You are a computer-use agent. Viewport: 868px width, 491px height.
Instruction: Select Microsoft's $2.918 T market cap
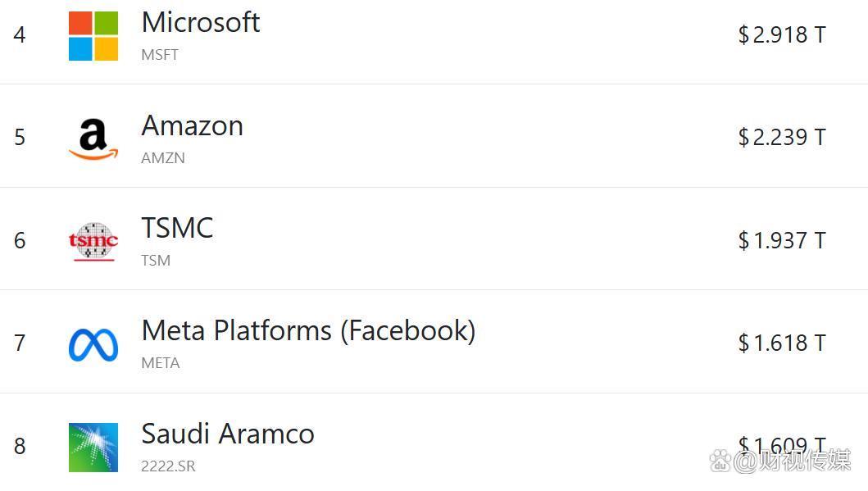tap(782, 34)
